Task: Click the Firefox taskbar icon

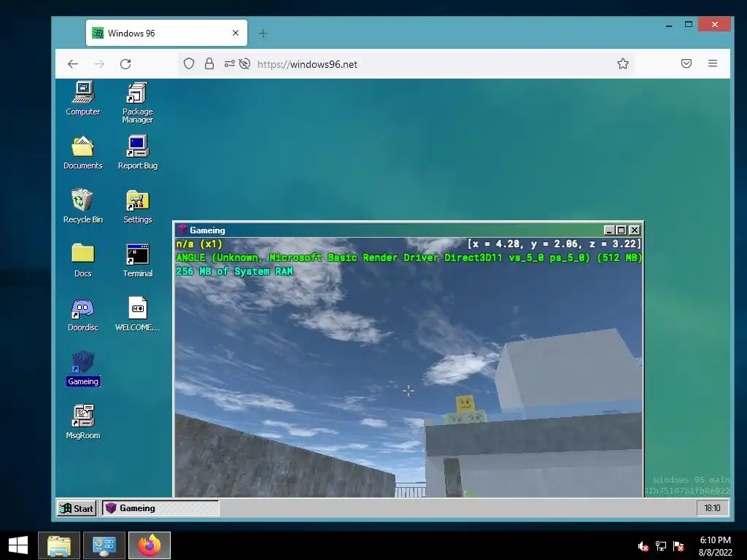Action: click(150, 545)
